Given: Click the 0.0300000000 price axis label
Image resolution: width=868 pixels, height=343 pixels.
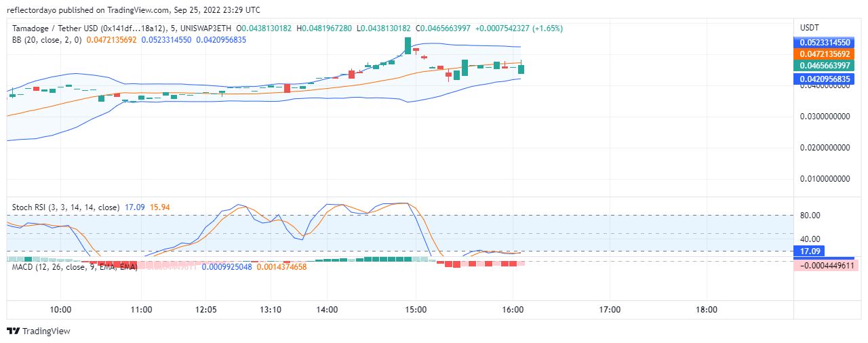Looking at the screenshot, I should (x=825, y=117).
